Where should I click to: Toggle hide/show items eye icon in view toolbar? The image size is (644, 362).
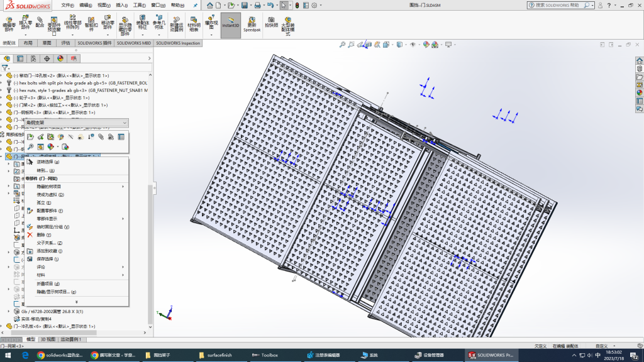(x=412, y=45)
